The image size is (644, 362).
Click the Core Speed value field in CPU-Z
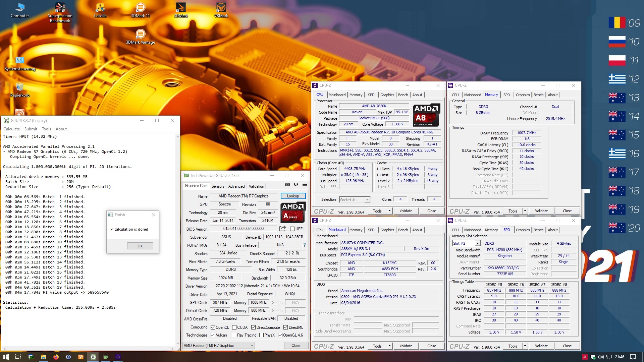pos(355,169)
